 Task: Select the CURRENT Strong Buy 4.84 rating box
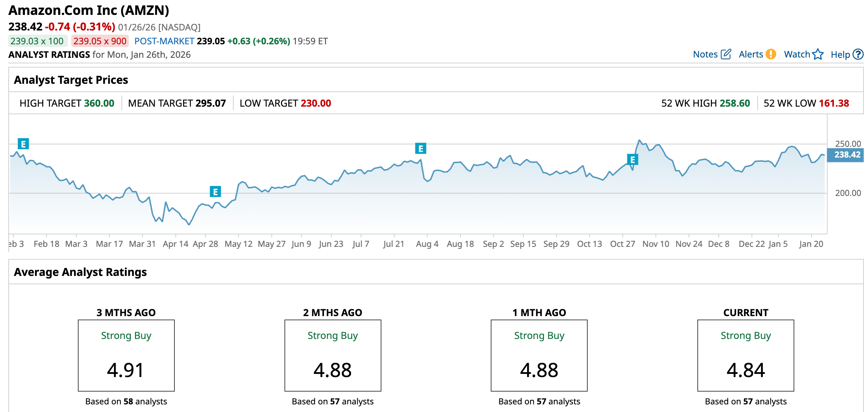pos(745,356)
